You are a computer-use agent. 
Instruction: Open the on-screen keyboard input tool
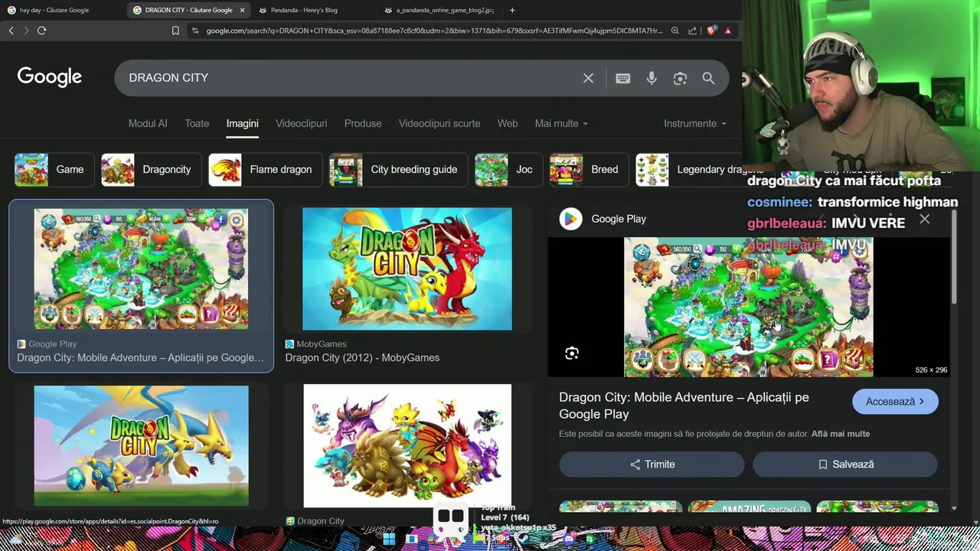[623, 78]
